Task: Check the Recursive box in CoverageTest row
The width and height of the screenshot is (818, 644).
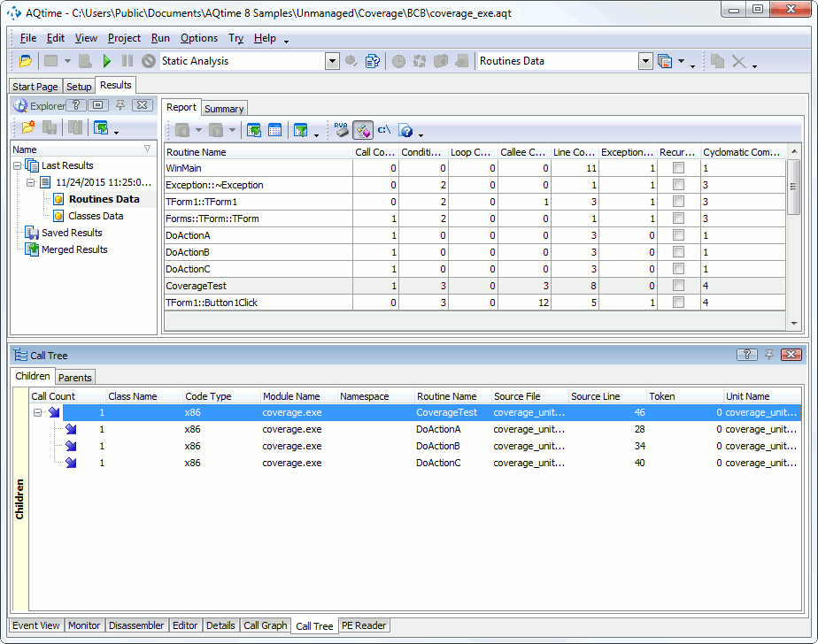Action: [678, 286]
